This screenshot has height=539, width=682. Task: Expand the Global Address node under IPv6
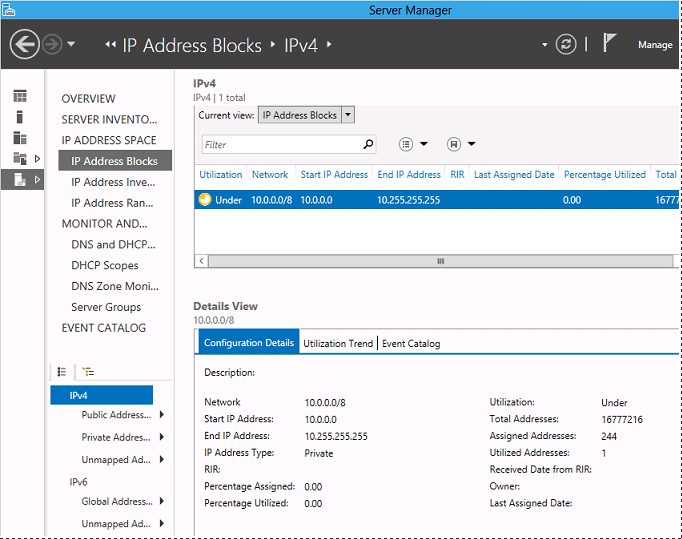162,502
